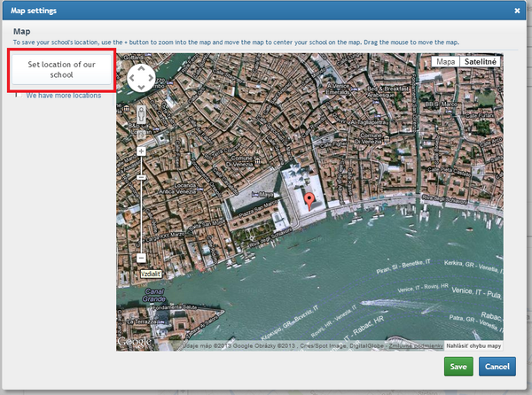This screenshot has width=532, height=395.
Task: Click the Google logo on the map
Action: pos(133,342)
